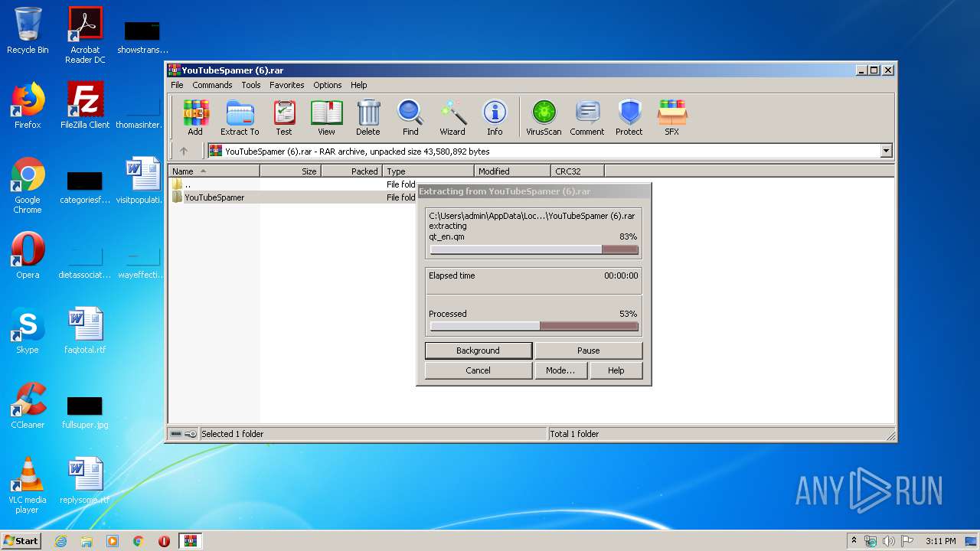The width and height of the screenshot is (980, 551).
Task: Click the Processed total progress bar
Action: coord(534,326)
